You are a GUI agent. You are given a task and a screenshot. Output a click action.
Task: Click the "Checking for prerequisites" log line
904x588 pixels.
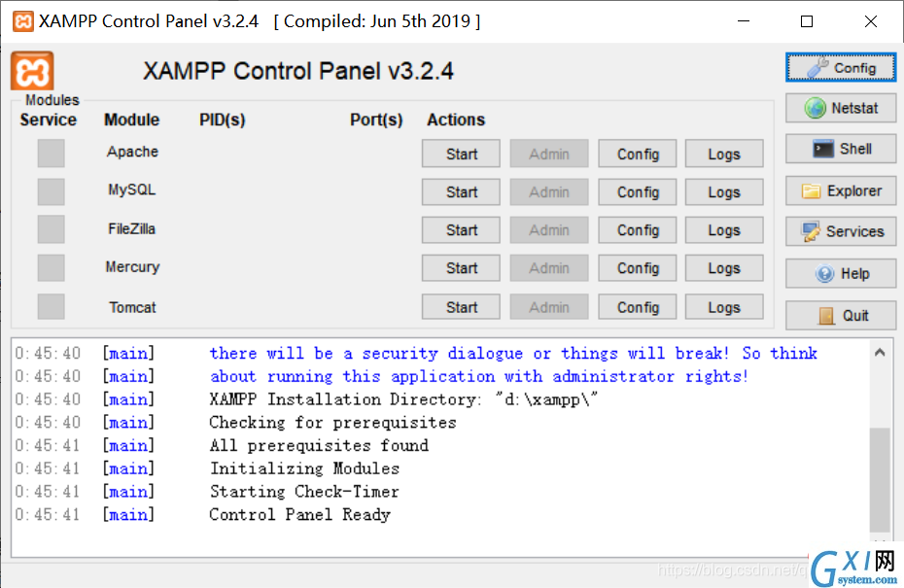[332, 422]
